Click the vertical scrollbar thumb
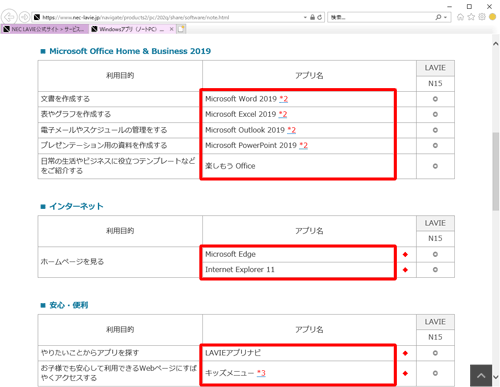 (x=496, y=171)
